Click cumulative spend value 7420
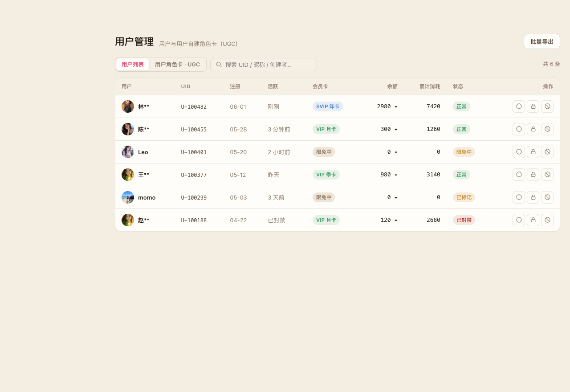Viewport: 570px width, 392px height. pyautogui.click(x=433, y=106)
